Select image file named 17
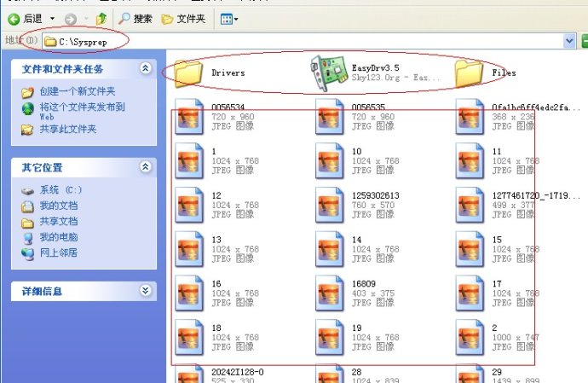Screen dimensions: 588x383 click(x=470, y=293)
